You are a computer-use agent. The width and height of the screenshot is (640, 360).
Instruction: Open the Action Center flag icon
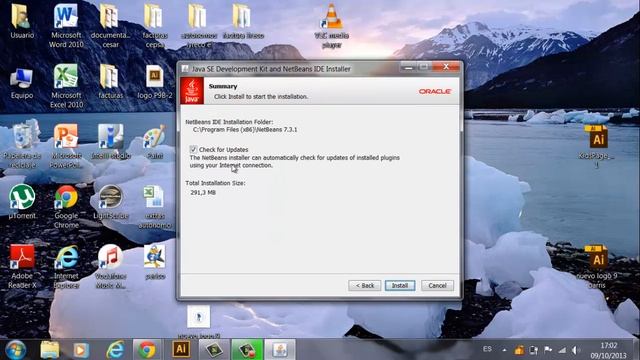548,350
